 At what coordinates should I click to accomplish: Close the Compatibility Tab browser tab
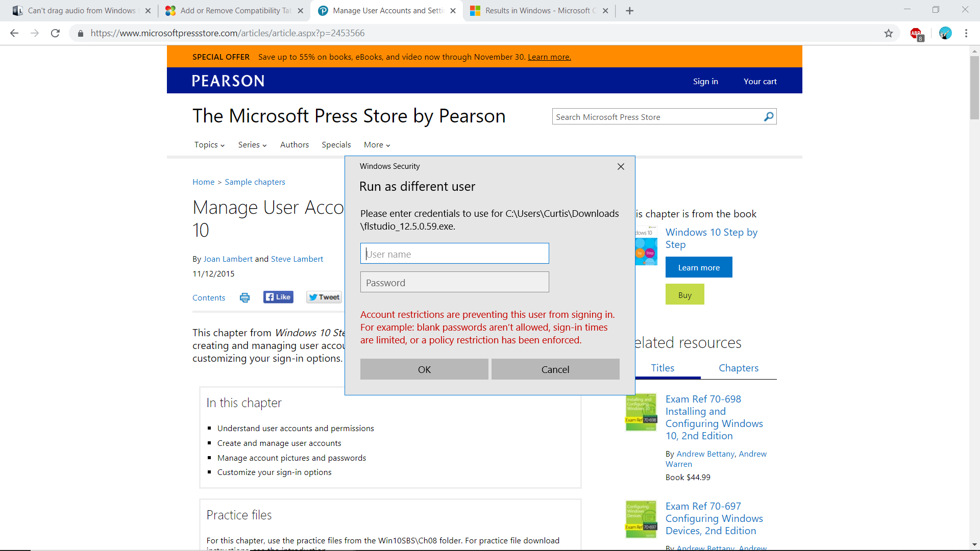click(300, 11)
